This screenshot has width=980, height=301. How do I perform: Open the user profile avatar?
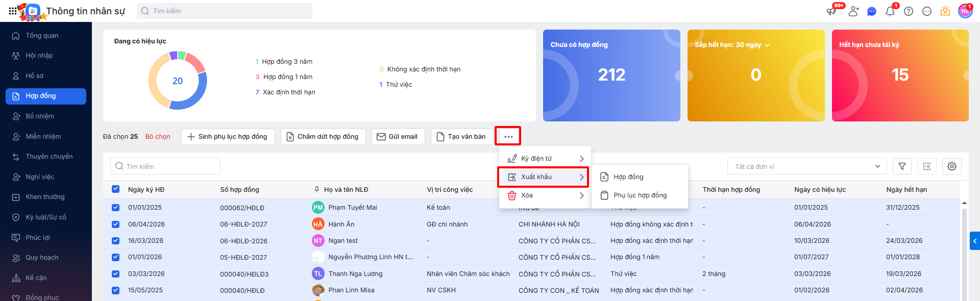pos(965,11)
